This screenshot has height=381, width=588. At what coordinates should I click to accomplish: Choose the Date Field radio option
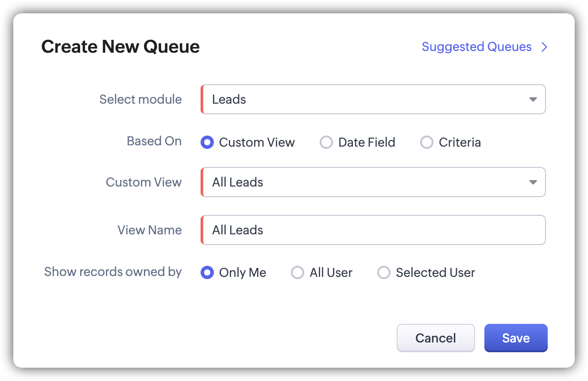click(x=326, y=142)
